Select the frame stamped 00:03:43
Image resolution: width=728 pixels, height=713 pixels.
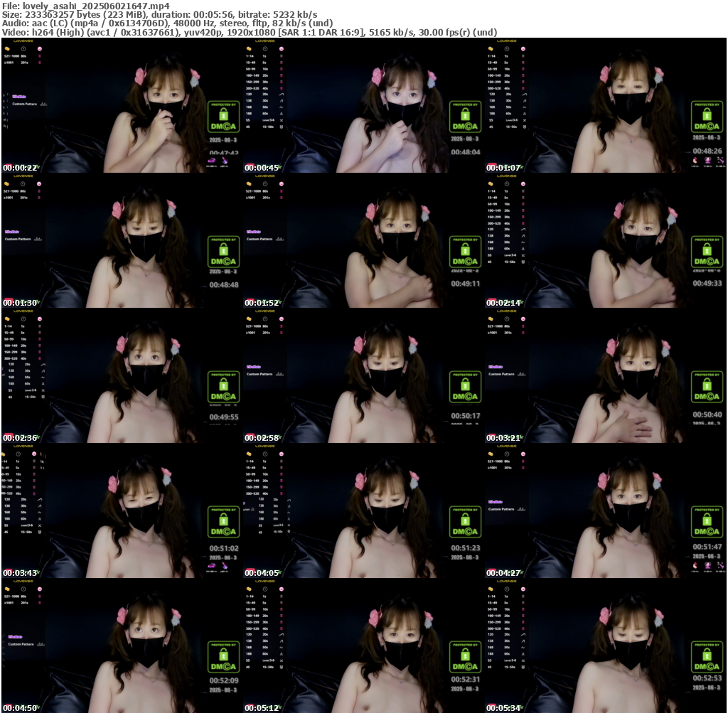(x=122, y=510)
